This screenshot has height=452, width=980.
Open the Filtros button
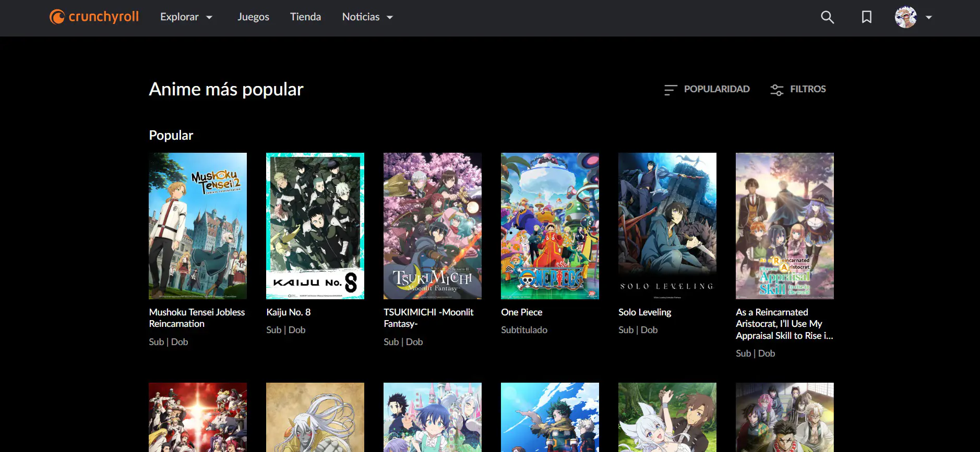(x=798, y=89)
